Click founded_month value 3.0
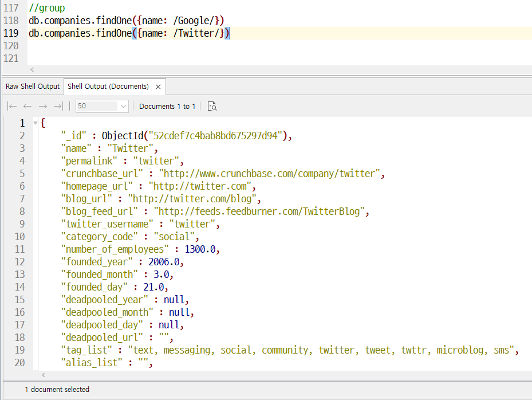This screenshot has height=400, width=532. [x=161, y=274]
